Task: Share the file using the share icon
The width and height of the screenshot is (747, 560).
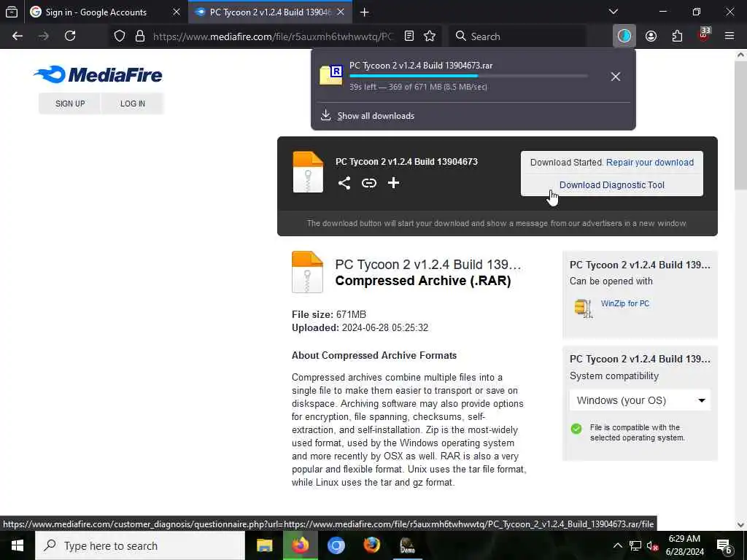Action: tap(344, 183)
